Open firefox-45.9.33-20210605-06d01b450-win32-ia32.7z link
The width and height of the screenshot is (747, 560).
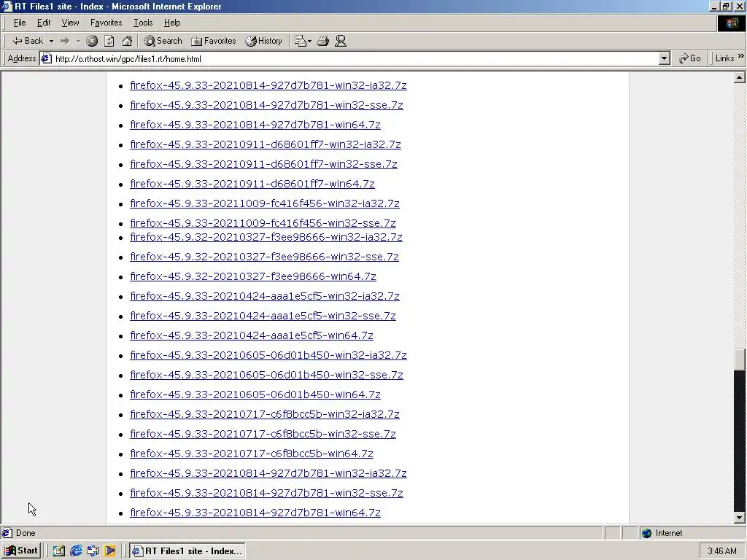pos(268,355)
